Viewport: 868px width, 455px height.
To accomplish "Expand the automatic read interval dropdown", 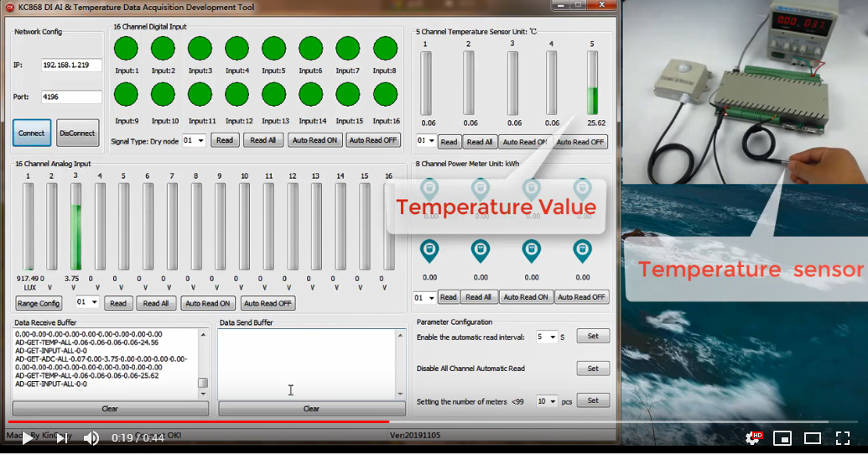I will click(546, 337).
